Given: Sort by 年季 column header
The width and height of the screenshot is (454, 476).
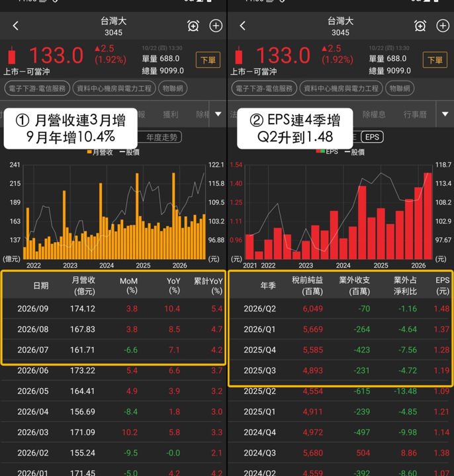Looking at the screenshot, I should point(268,286).
